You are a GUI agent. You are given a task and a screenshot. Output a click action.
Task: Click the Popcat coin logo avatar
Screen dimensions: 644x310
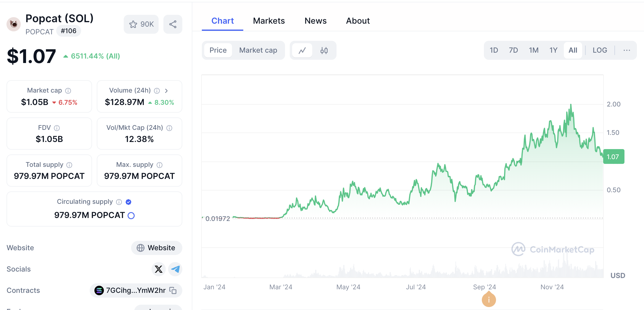click(x=14, y=24)
